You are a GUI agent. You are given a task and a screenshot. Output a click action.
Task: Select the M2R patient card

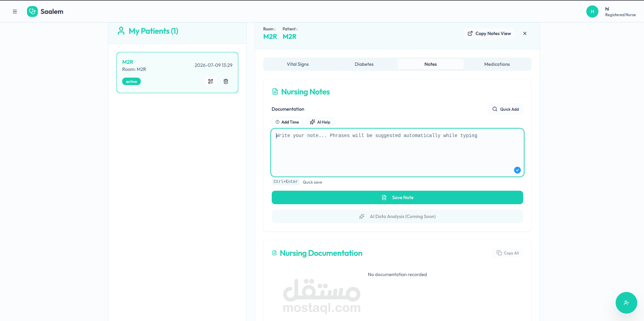tap(177, 73)
